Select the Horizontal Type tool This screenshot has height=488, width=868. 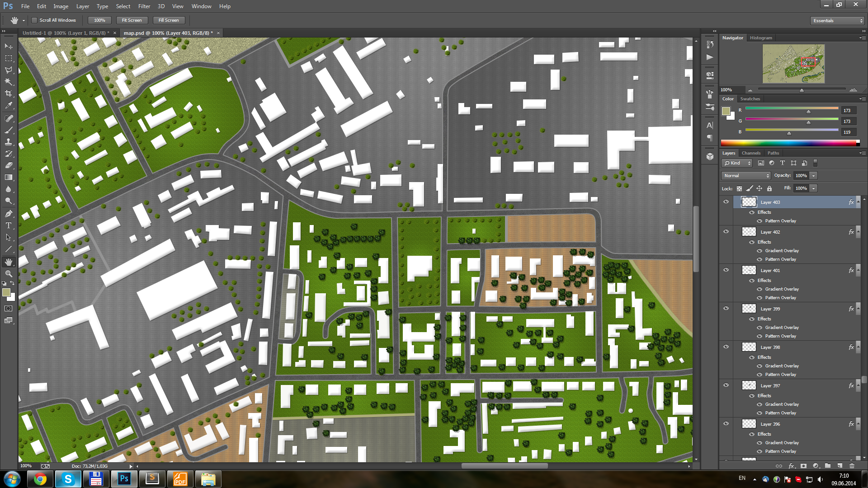[8, 225]
